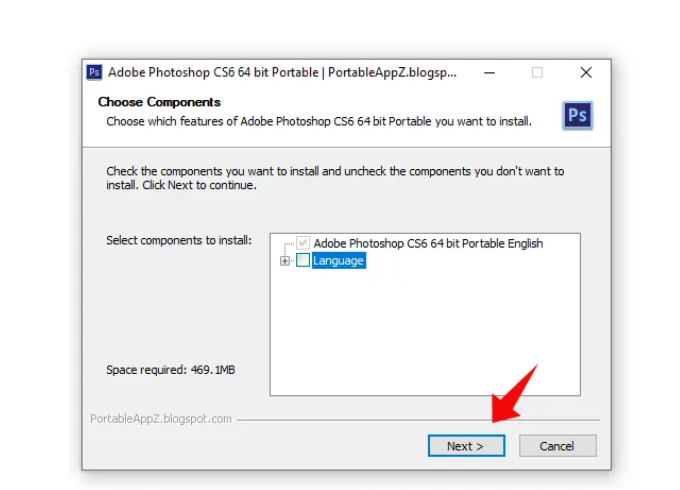Expand the Language tree node

click(286, 261)
